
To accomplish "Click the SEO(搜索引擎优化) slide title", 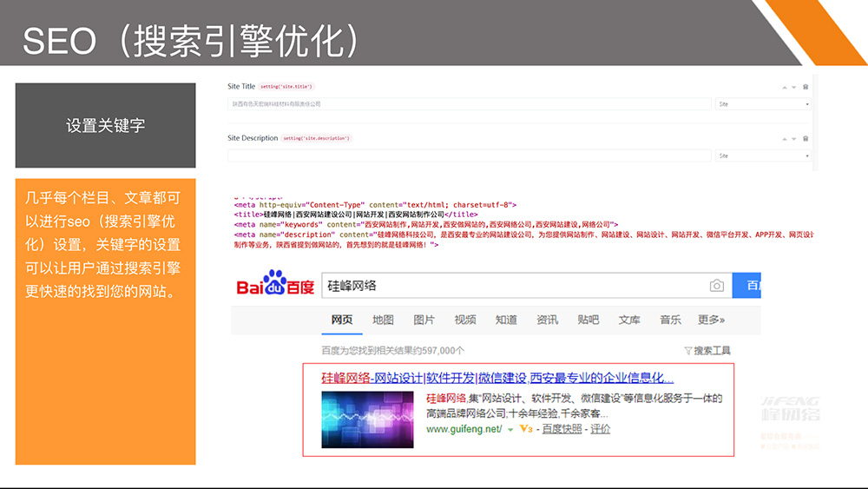I will [x=192, y=41].
